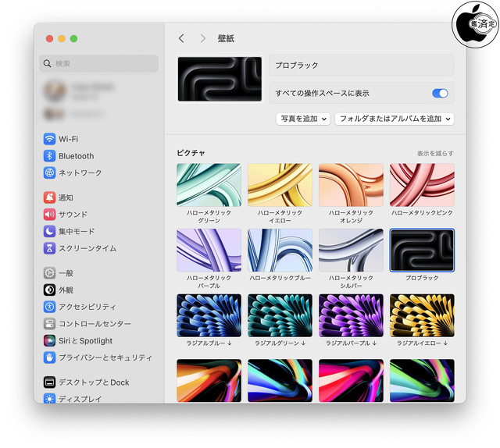The height and width of the screenshot is (448, 500).
Task: Pick the ラジアルパープル wallpaper thumbnail
Action: click(351, 315)
